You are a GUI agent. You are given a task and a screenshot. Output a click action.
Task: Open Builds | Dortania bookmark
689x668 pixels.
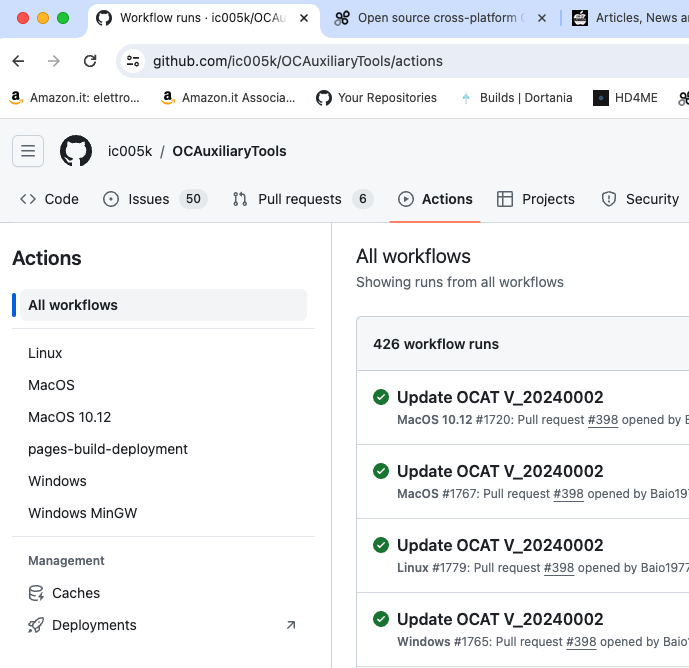515,98
